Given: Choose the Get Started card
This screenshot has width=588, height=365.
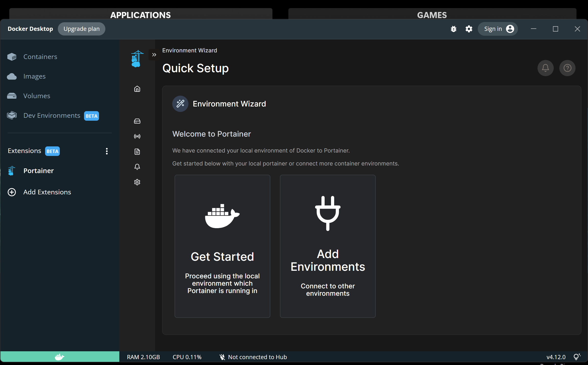Looking at the screenshot, I should pos(222,246).
